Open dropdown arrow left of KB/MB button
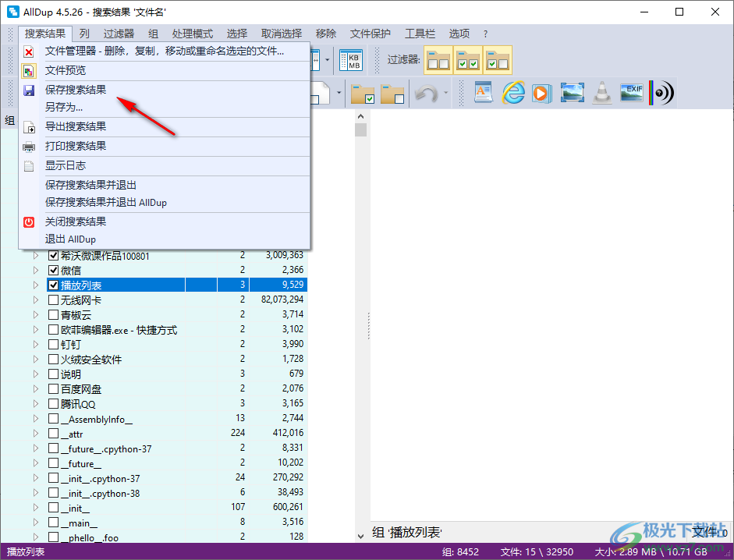734x560 pixels. tap(327, 60)
